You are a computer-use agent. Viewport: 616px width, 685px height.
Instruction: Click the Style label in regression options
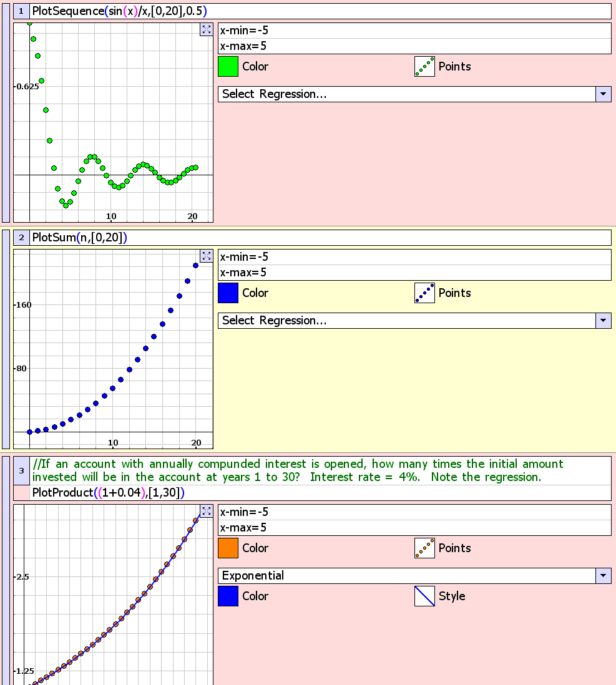point(452,596)
